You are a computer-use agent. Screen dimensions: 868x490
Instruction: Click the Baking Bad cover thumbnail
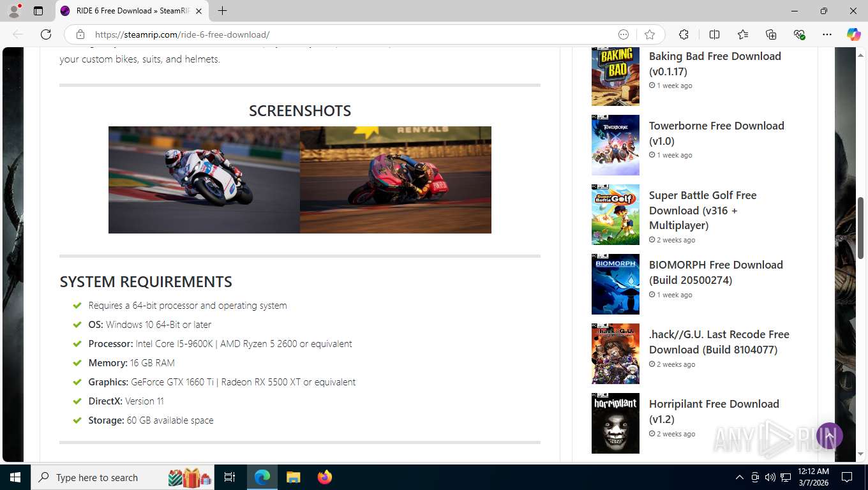615,76
